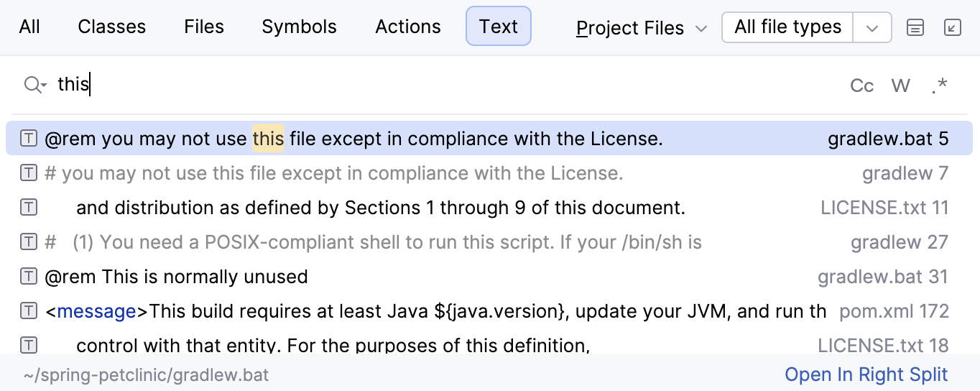This screenshot has height=391, width=980.
Task: Select the Actions tab
Action: point(407,27)
